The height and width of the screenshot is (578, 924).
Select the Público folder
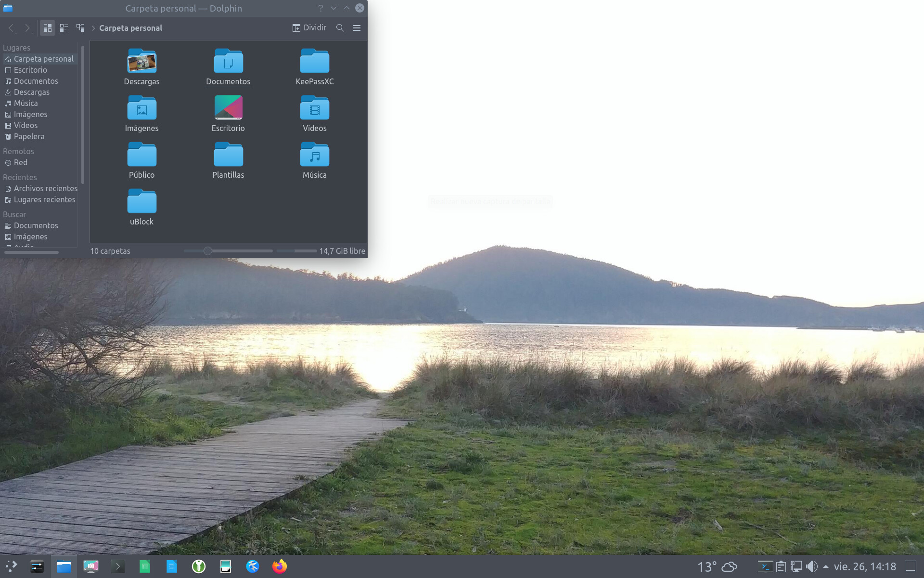pos(141,155)
